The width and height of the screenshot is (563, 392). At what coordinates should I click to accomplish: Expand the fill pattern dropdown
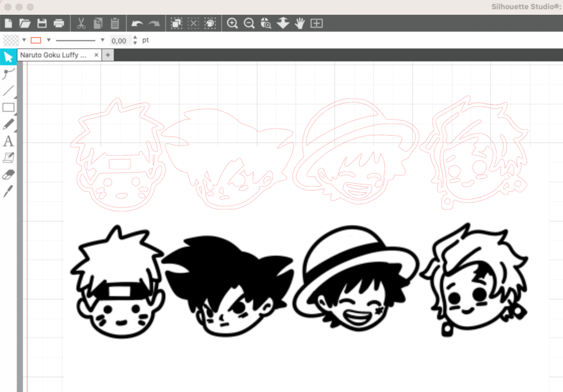click(x=24, y=40)
